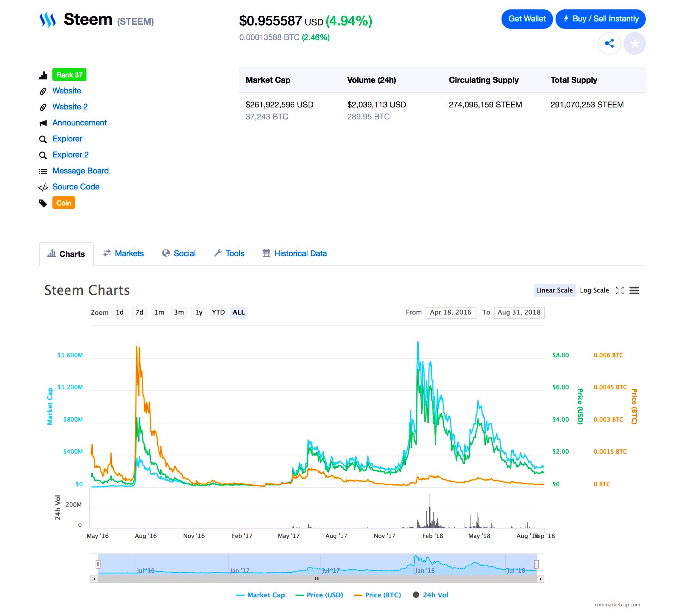Toggle 24h Vol series in legend
This screenshot has height=616, width=675.
tap(435, 595)
